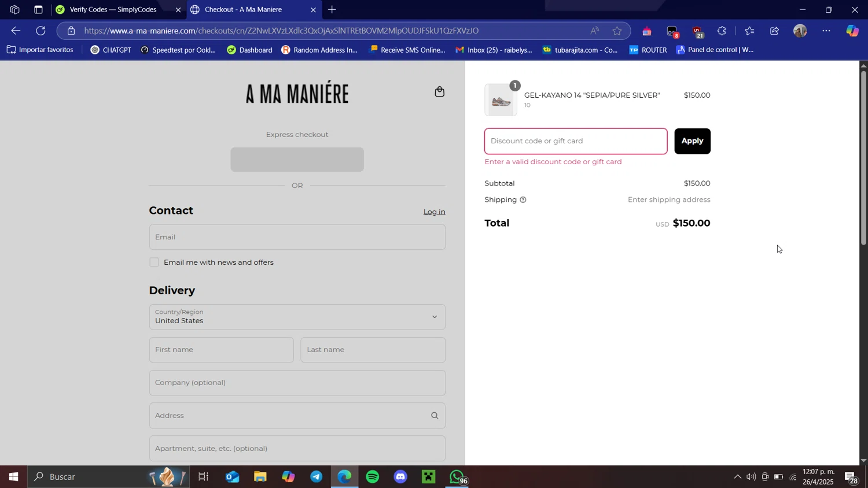Image resolution: width=868 pixels, height=488 pixels.
Task: Open Random Address bookmark
Action: point(319,50)
